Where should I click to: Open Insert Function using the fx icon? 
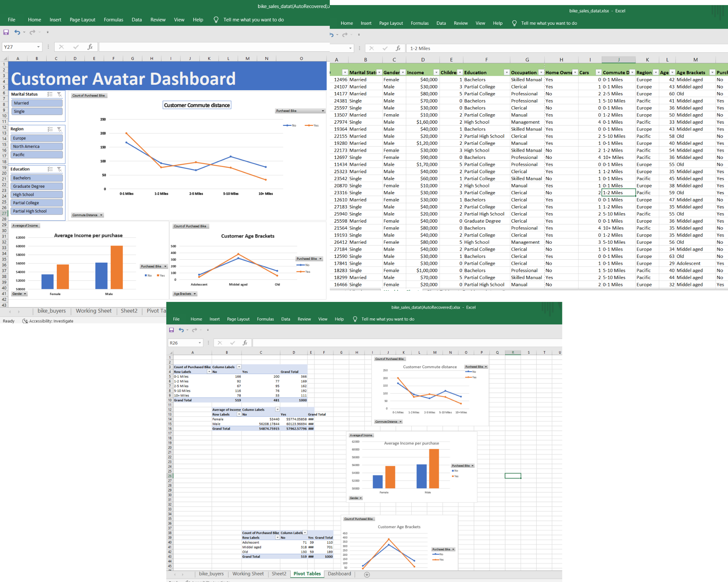tap(90, 47)
